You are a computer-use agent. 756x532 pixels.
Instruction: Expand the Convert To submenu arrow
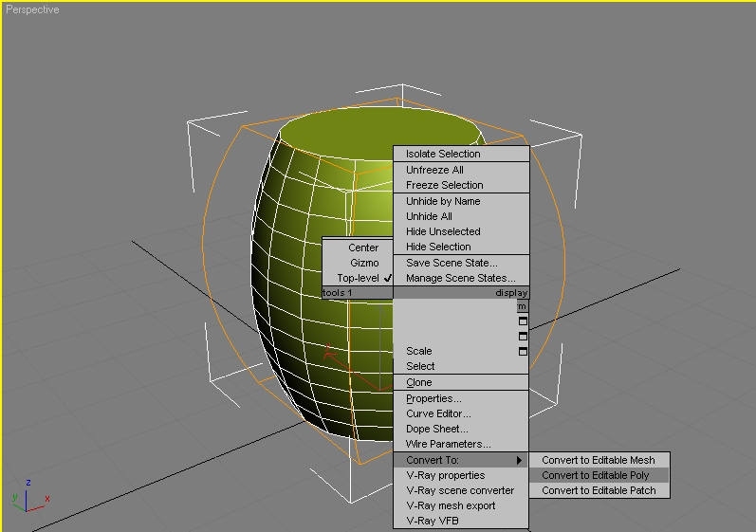[519, 460]
